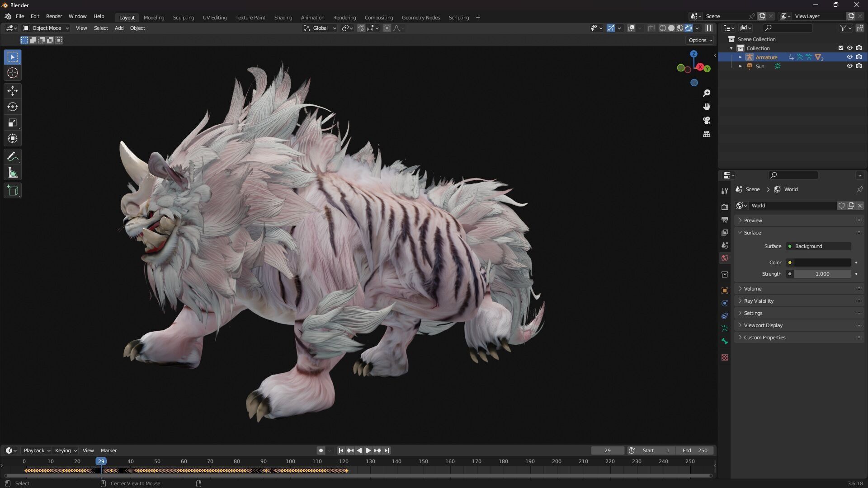
Task: Expand the Viewport Display panel
Action: tap(799, 325)
